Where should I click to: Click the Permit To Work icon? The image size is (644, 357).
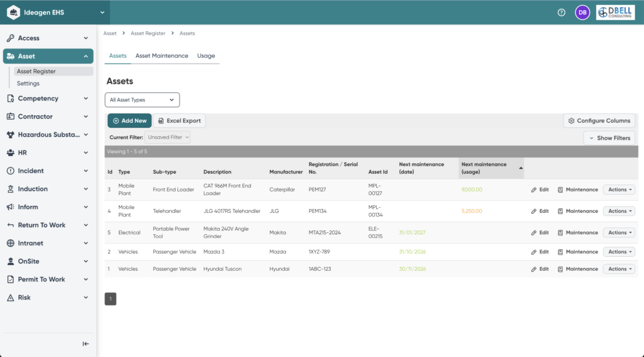(10, 280)
